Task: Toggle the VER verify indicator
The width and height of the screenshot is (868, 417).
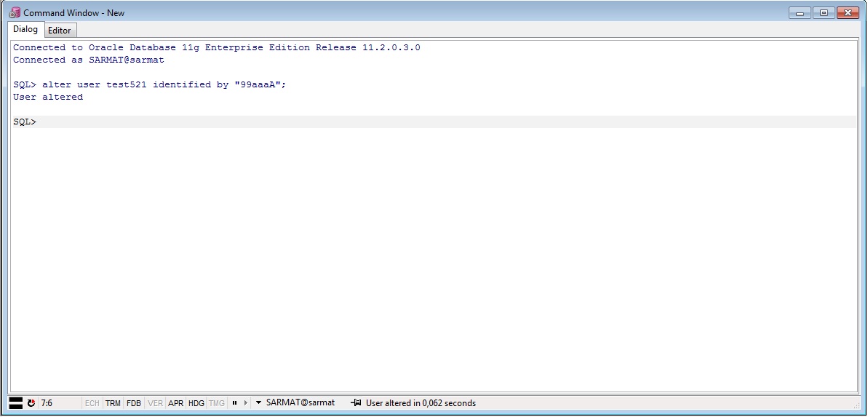Action: pos(155,403)
